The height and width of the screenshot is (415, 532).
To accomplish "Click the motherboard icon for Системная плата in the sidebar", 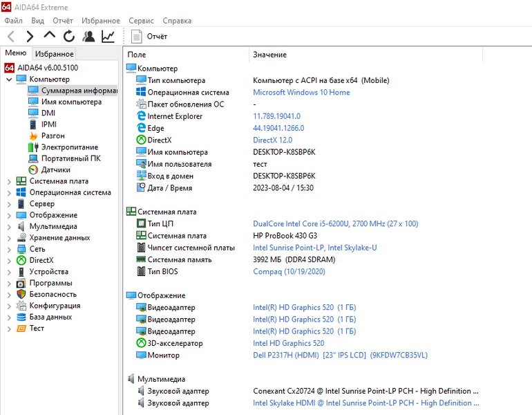I will point(21,181).
